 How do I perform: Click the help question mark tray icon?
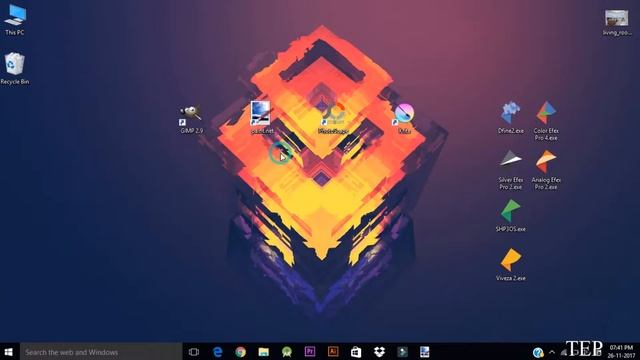[x=538, y=352]
